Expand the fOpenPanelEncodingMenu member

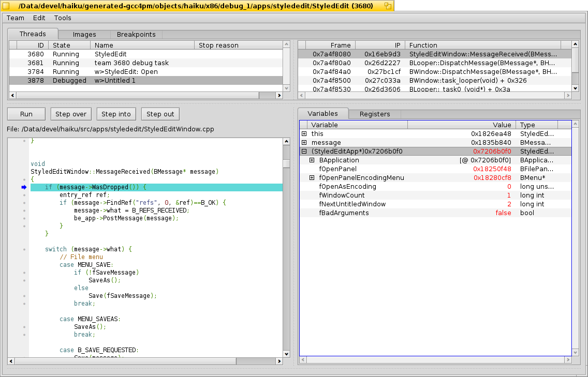312,177
